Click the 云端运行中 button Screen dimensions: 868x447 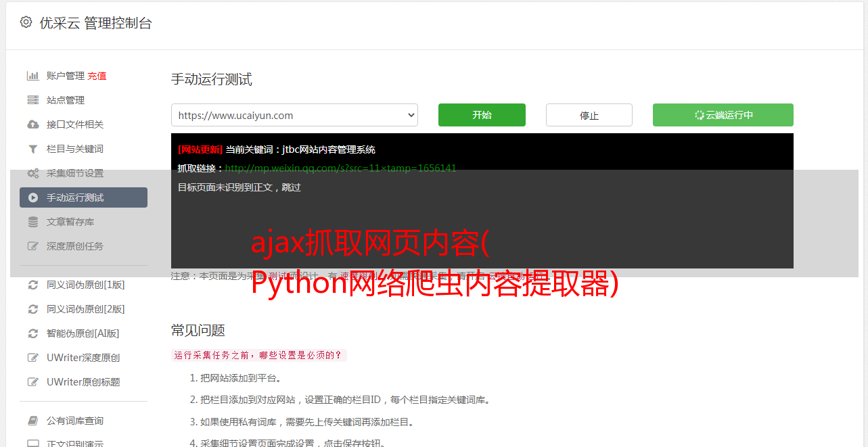(723, 115)
